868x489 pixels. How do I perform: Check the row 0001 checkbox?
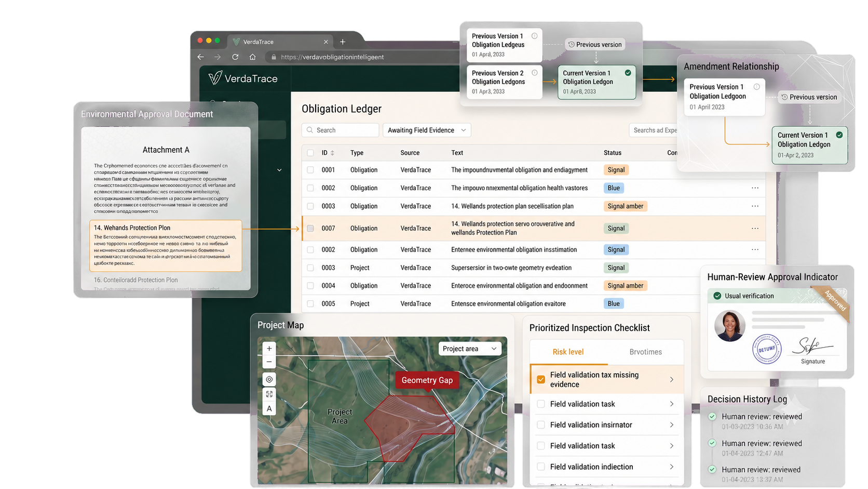pos(310,170)
